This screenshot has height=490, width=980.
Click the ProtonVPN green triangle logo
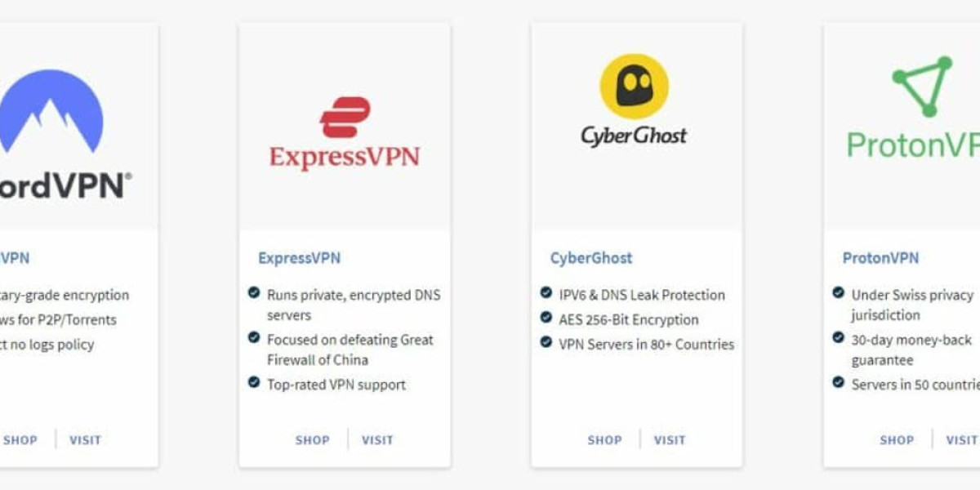pyautogui.click(x=923, y=86)
